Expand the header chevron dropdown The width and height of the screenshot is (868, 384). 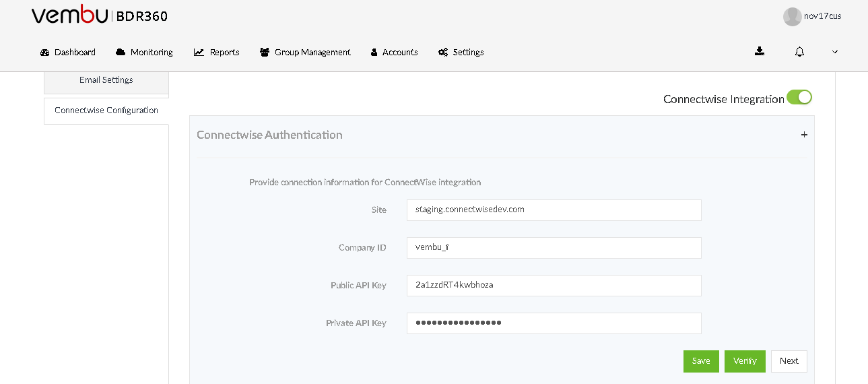(835, 52)
